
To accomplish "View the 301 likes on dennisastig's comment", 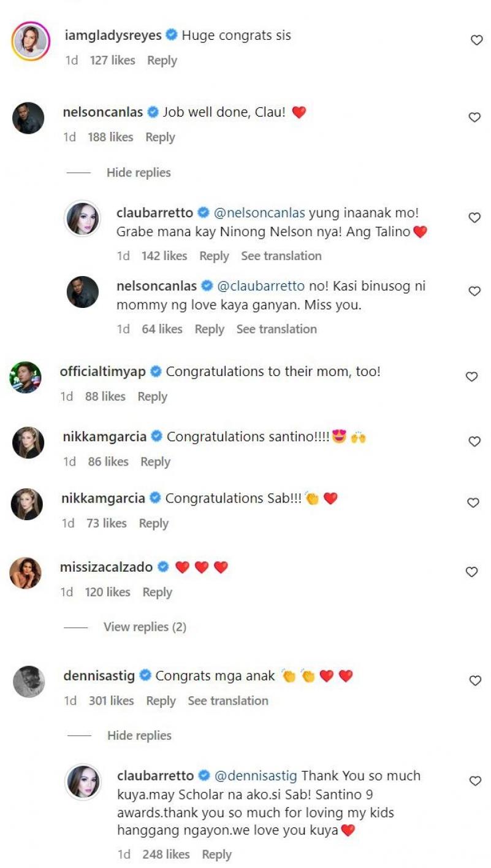I will pyautogui.click(x=111, y=701).
